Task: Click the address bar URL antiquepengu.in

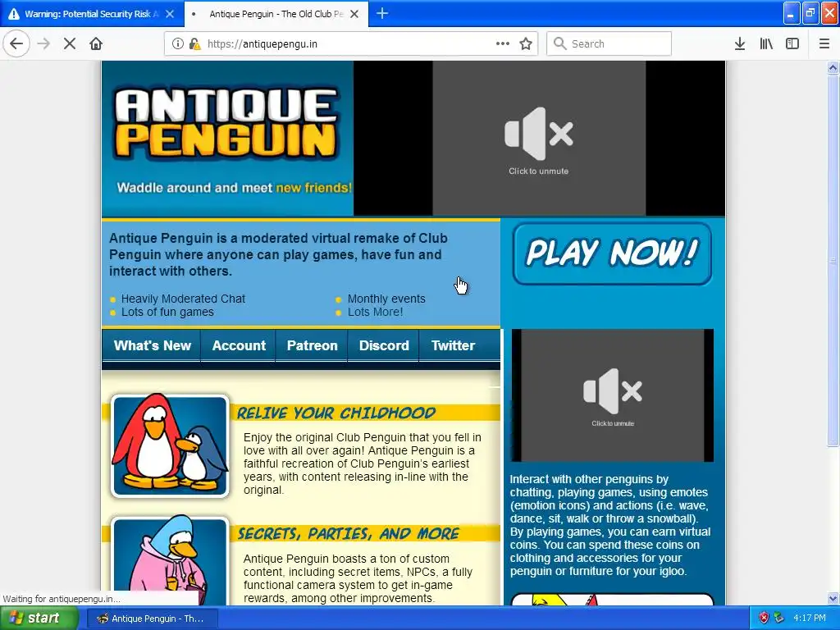Action: 262,44
